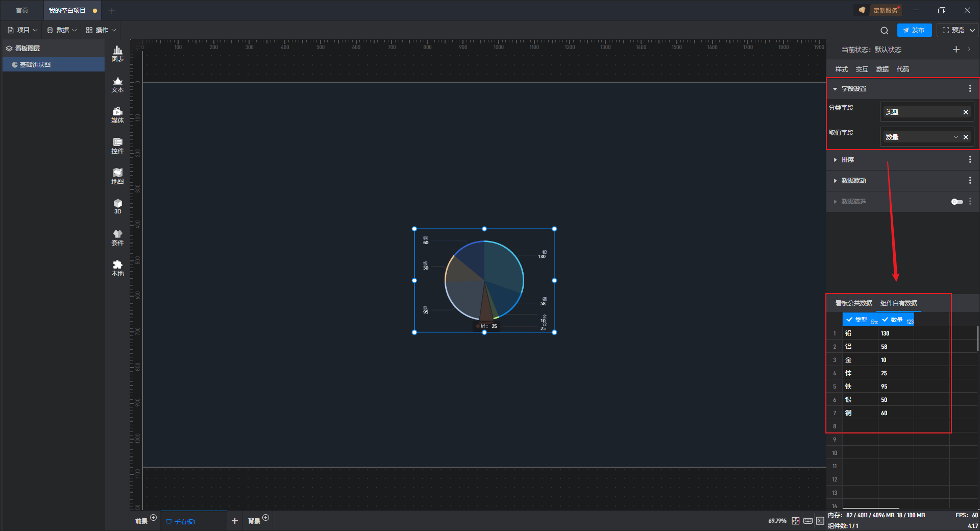The image size is (980, 531).
Task: Select the data cell 95
Action: [896, 387]
